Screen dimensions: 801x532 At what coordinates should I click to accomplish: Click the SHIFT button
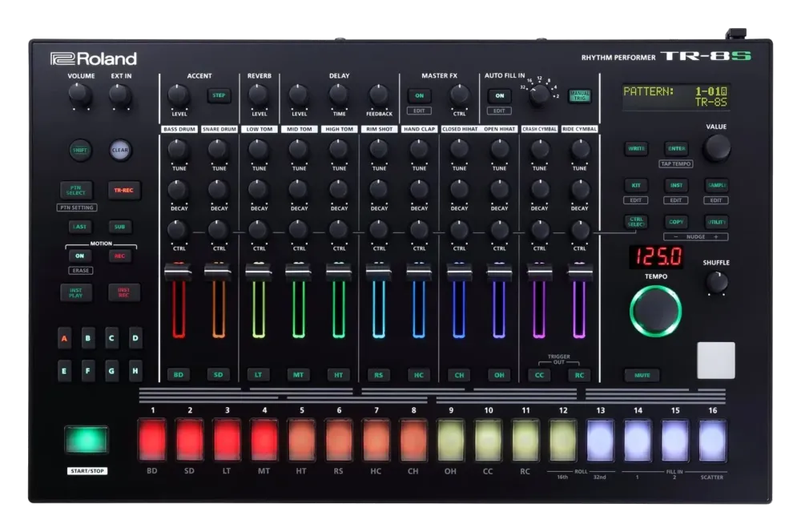pyautogui.click(x=80, y=151)
